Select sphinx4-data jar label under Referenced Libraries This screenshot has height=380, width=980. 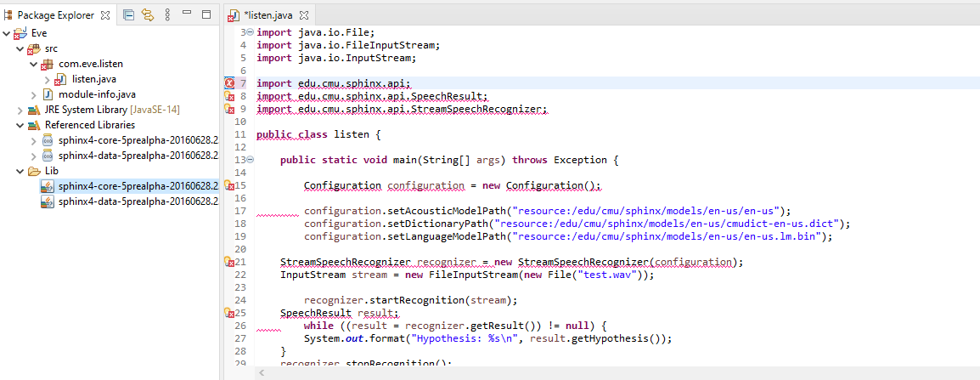click(x=138, y=156)
